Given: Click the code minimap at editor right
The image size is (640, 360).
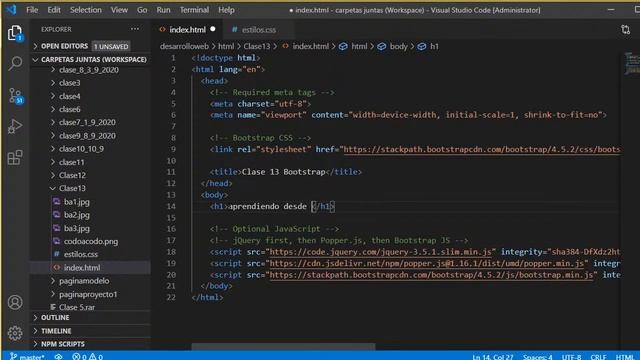Looking at the screenshot, I should pyautogui.click(x=631, y=64).
